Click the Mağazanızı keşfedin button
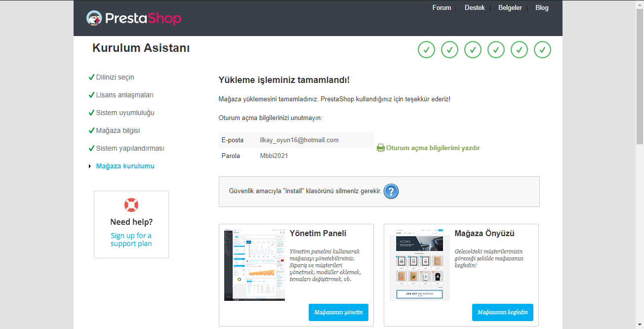Screen dimensions: 644x329 pyautogui.click(x=503, y=312)
